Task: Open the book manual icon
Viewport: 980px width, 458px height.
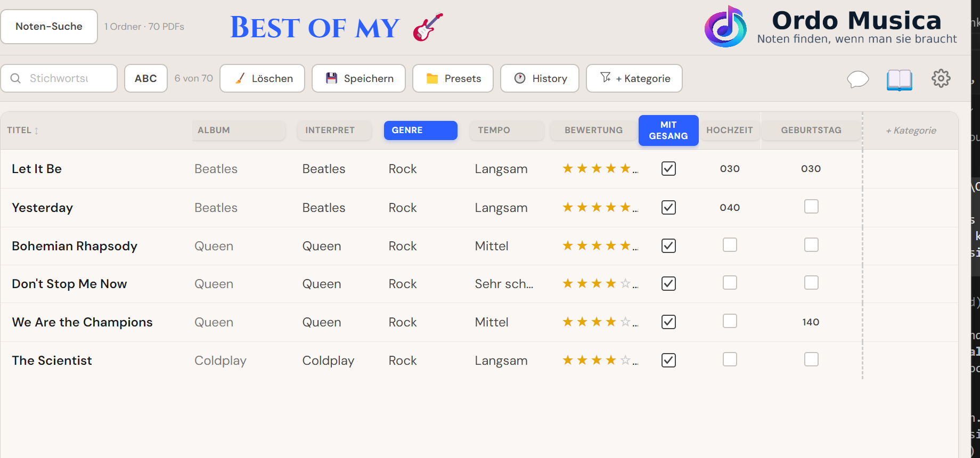Action: point(900,80)
